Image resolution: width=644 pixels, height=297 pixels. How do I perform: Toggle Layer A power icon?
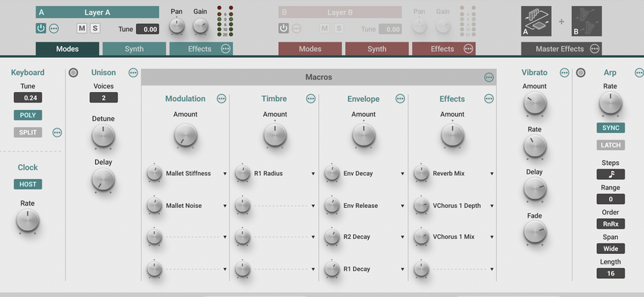pyautogui.click(x=41, y=28)
